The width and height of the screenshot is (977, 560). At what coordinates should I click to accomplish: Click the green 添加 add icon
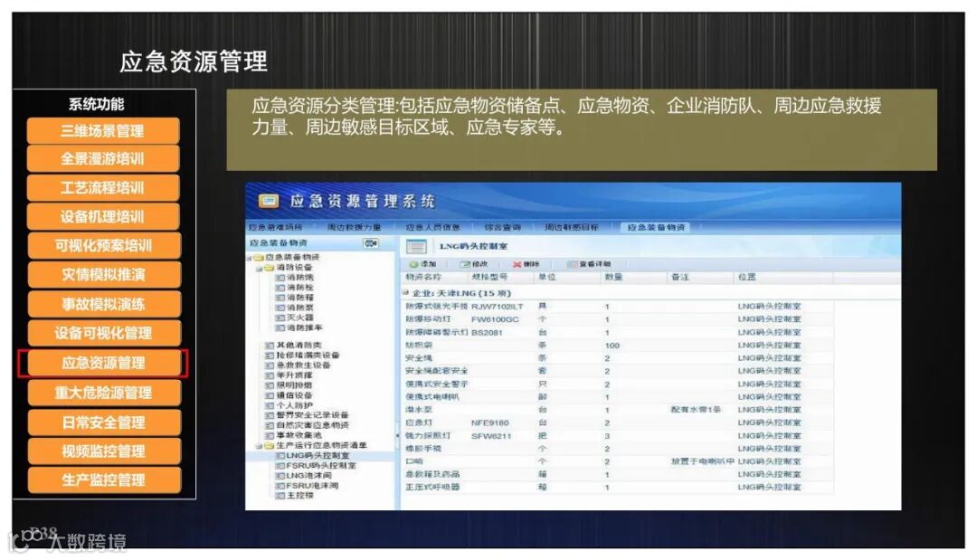[x=413, y=264]
